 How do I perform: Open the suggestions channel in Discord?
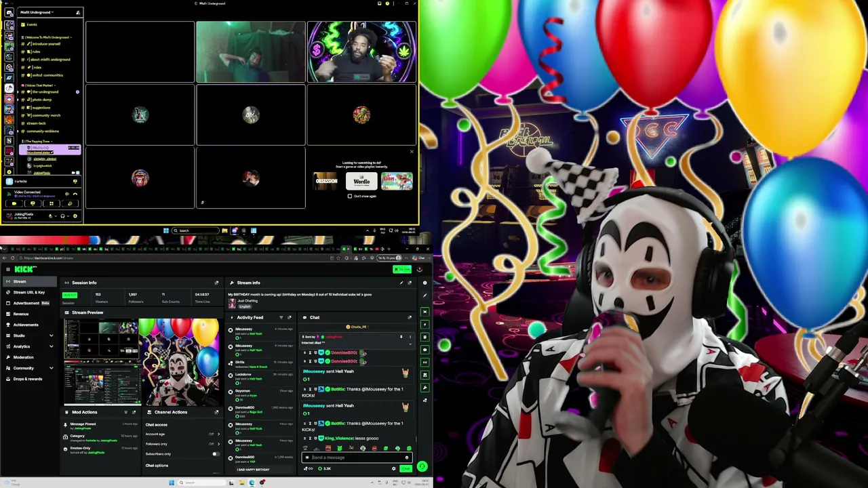(41, 108)
